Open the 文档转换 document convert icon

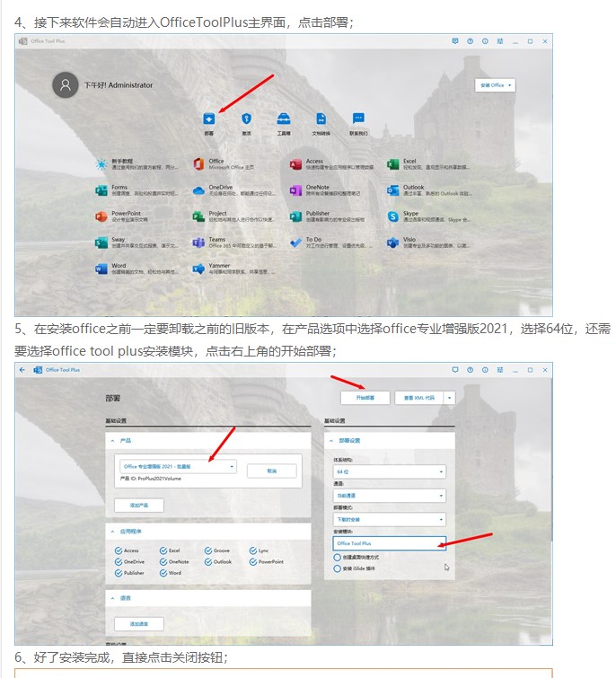[x=321, y=119]
